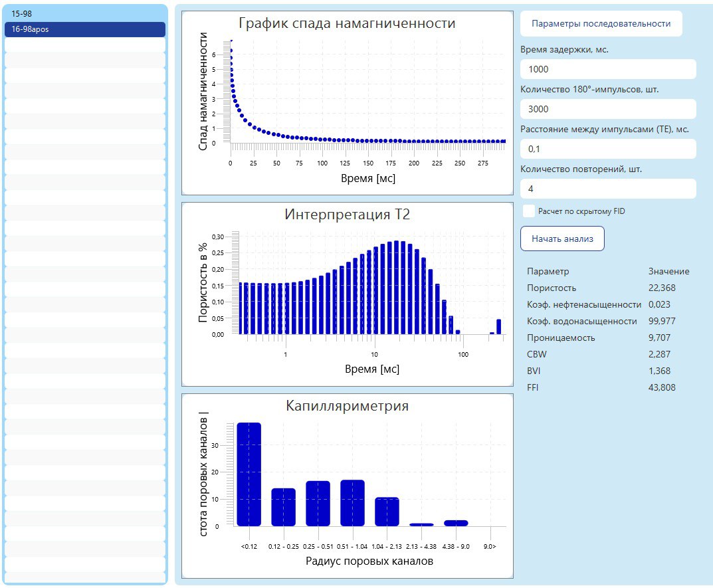Click the Проницаемость value 9,707
This screenshot has width=713, height=588.
point(659,338)
